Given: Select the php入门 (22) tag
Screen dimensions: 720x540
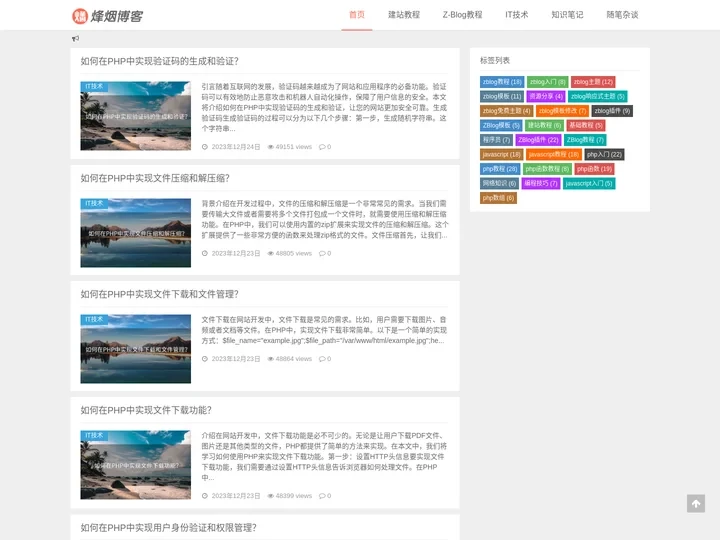Looking at the screenshot, I should (604, 154).
